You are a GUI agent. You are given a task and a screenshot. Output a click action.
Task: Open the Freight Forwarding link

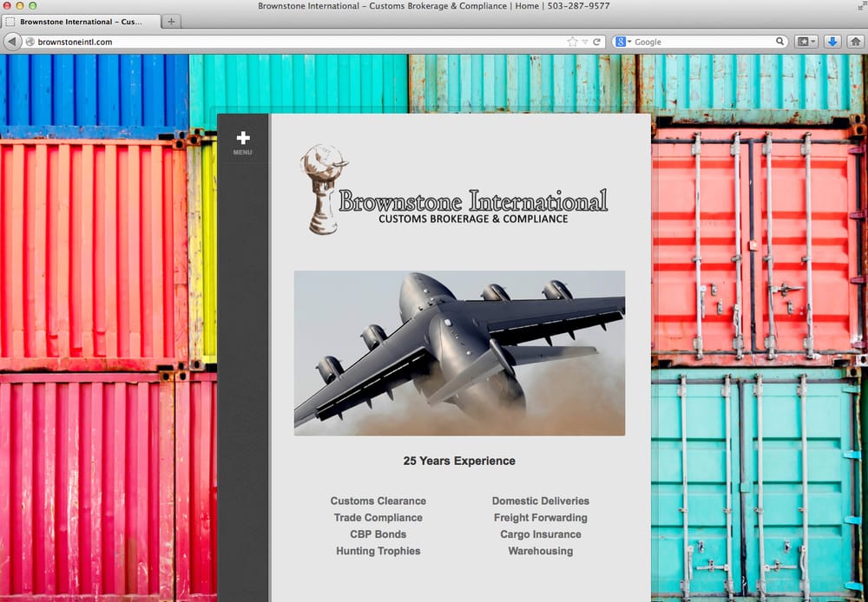(540, 518)
